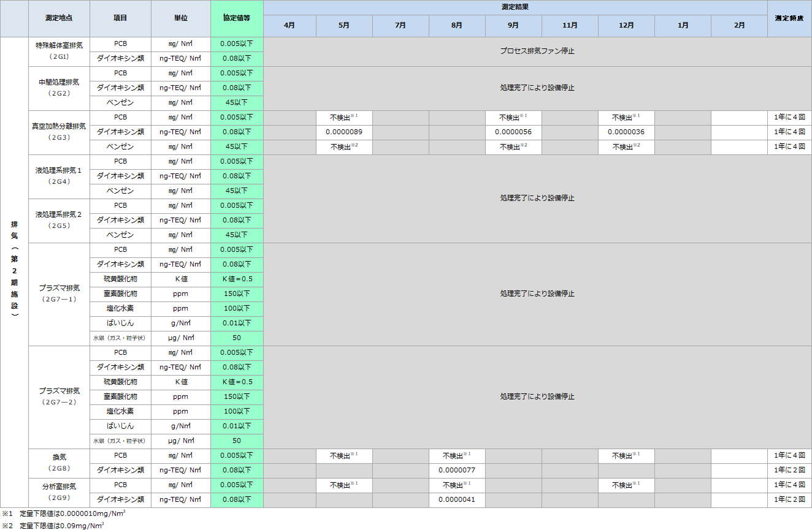Viewport: 812px width, 530px height.
Task: Click the 液処理系排気１ (2G4) location cell
Action: [59, 176]
